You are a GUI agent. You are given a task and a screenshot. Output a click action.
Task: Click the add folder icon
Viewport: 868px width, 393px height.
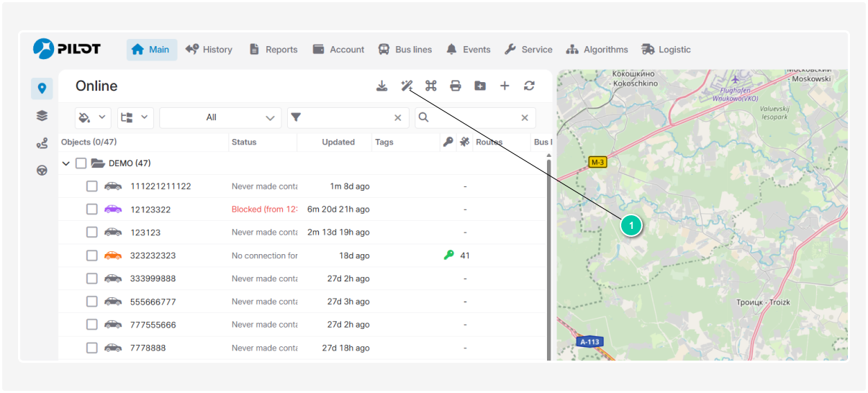pyautogui.click(x=480, y=86)
